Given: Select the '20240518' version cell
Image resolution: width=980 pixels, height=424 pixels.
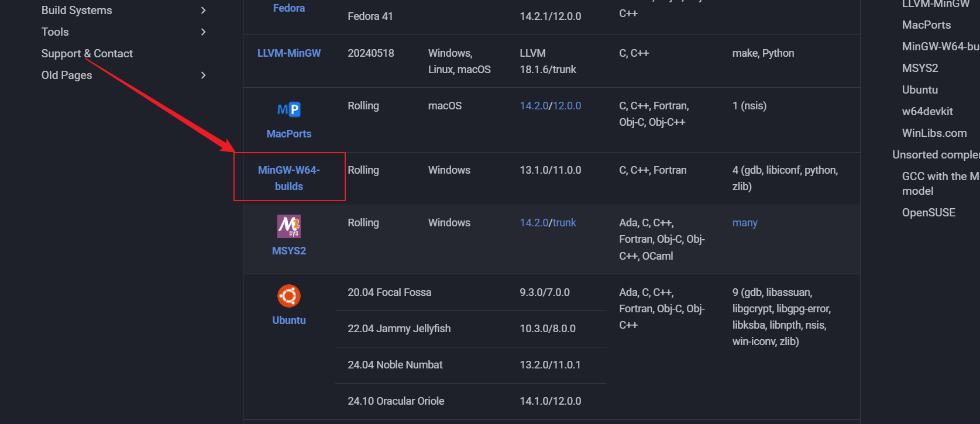Looking at the screenshot, I should click(x=371, y=53).
